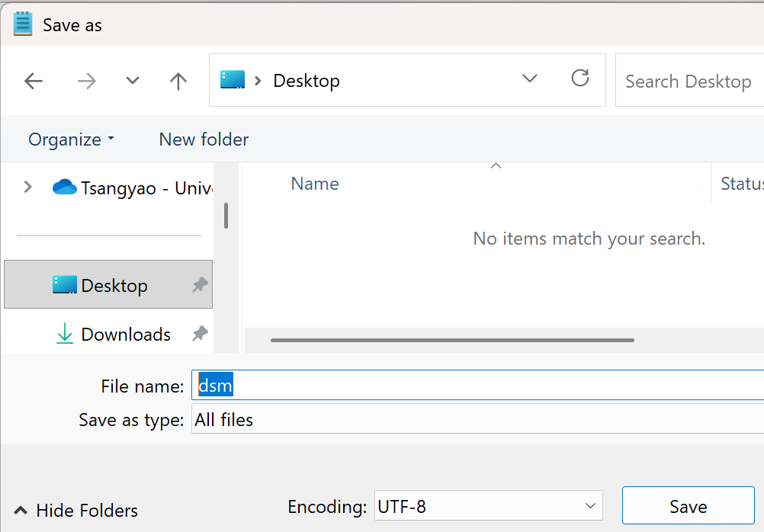This screenshot has width=764, height=532.
Task: Click the OneDrive cloud icon
Action: [65, 187]
